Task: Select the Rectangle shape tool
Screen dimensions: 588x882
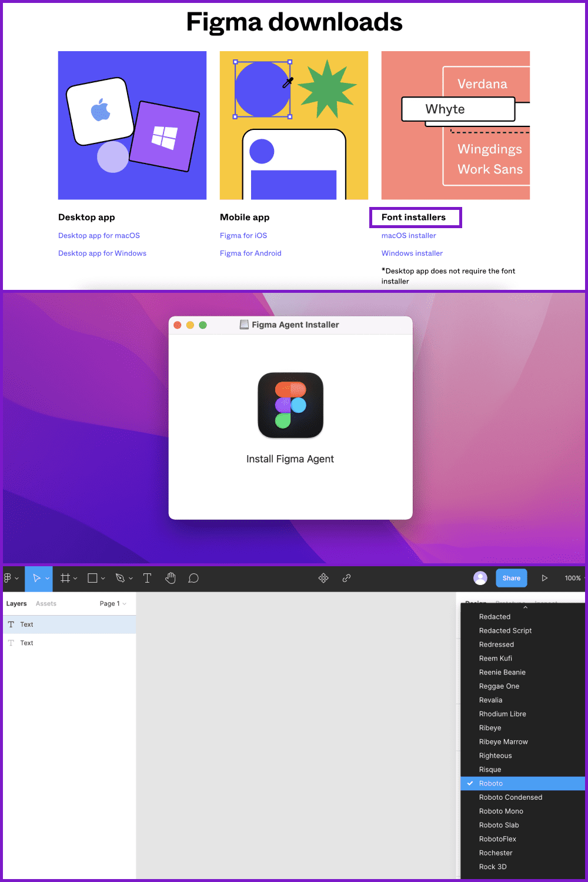Action: click(x=92, y=578)
